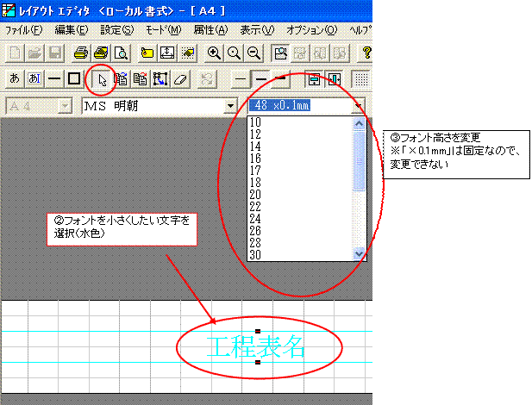Click the MS 明朝 font name field
The height and width of the screenshot is (405, 532).
(x=154, y=106)
